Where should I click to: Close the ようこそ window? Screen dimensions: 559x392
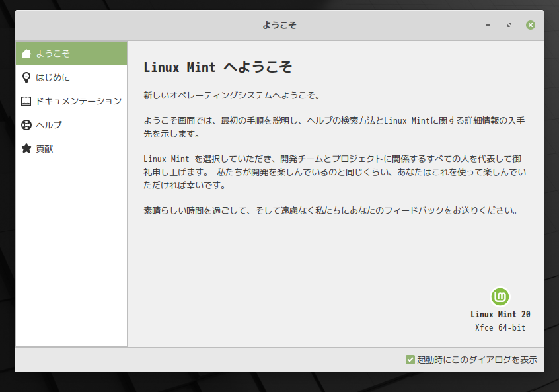[531, 25]
